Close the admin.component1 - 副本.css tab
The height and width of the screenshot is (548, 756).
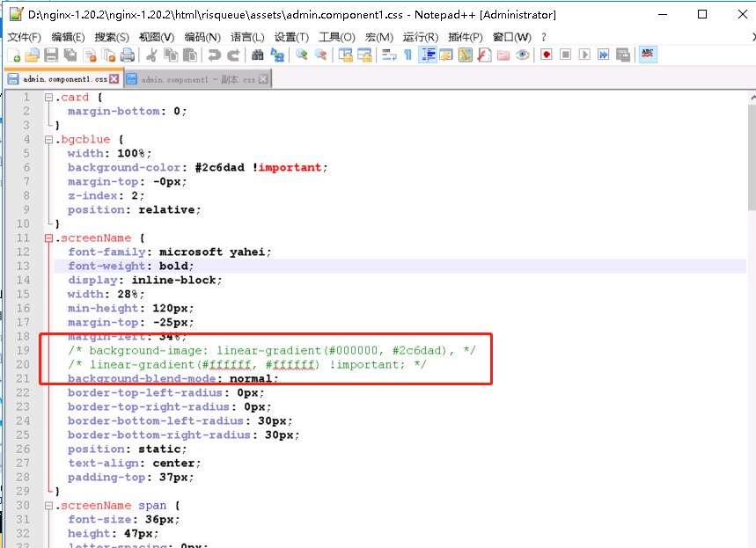point(263,79)
